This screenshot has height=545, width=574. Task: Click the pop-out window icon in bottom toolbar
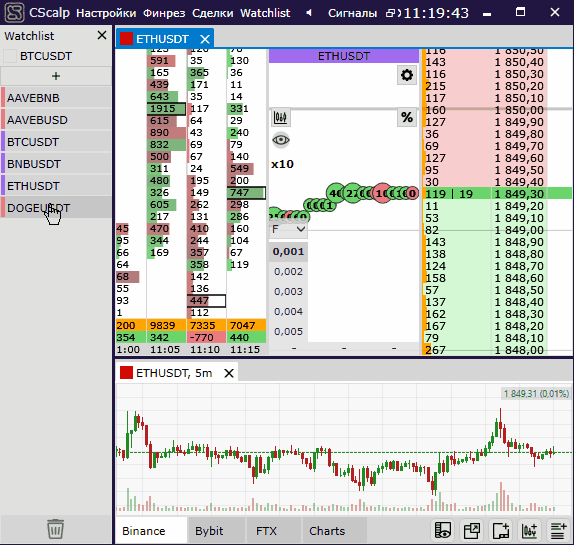pyautogui.click(x=472, y=530)
